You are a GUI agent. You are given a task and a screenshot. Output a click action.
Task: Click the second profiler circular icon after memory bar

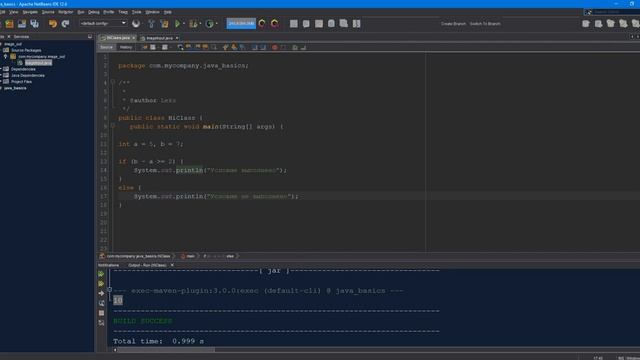pos(275,23)
